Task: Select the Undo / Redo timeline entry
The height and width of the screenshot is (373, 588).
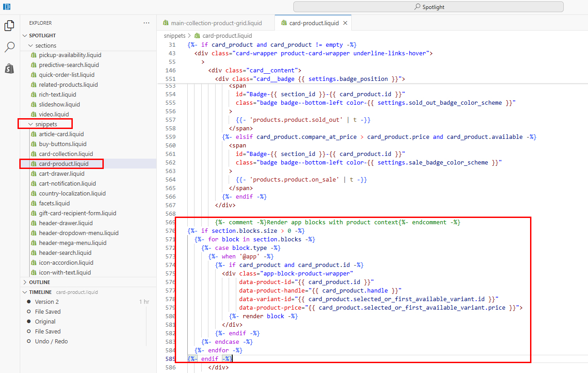Action: tap(51, 342)
